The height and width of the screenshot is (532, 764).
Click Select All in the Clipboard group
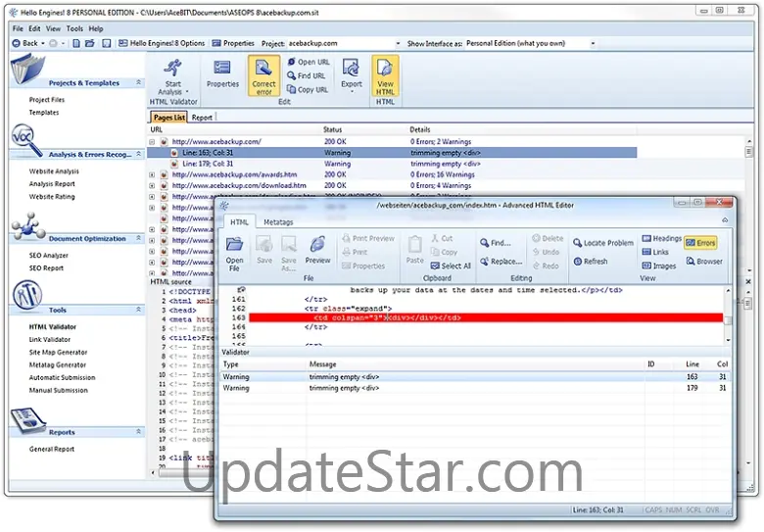click(x=451, y=266)
